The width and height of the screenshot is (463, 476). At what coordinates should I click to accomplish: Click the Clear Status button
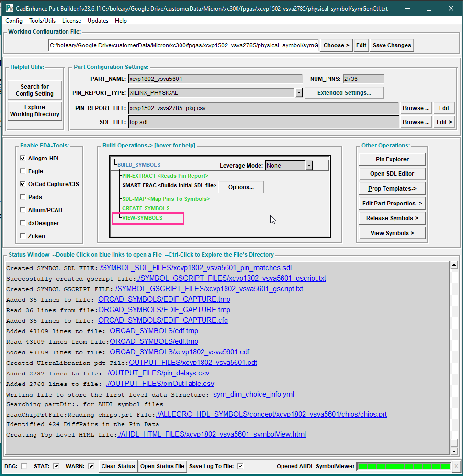coord(118,466)
